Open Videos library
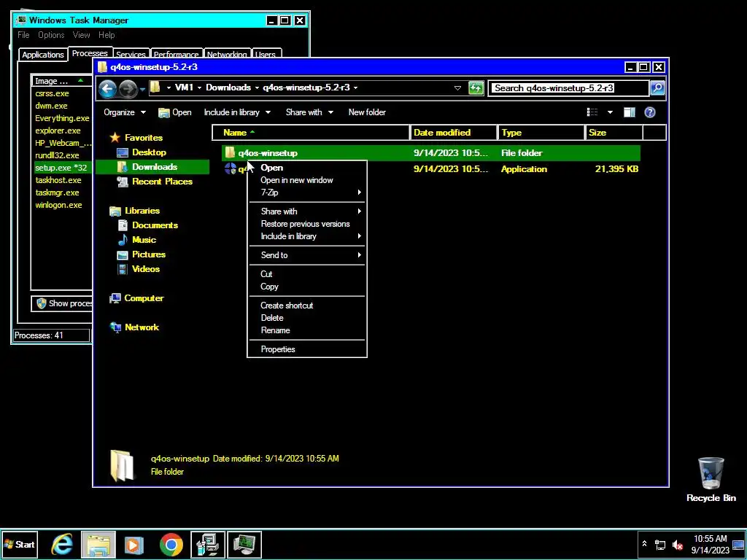The height and width of the screenshot is (560, 747). click(146, 269)
